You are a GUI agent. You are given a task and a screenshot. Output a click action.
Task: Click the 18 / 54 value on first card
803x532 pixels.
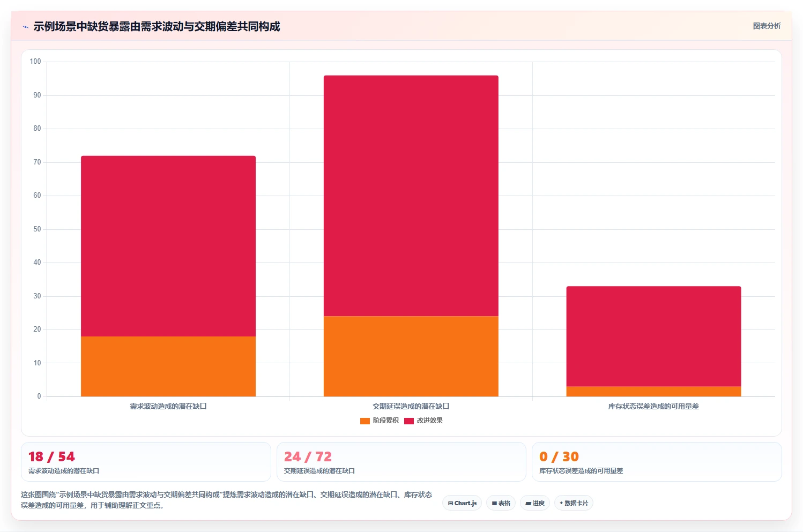click(51, 456)
